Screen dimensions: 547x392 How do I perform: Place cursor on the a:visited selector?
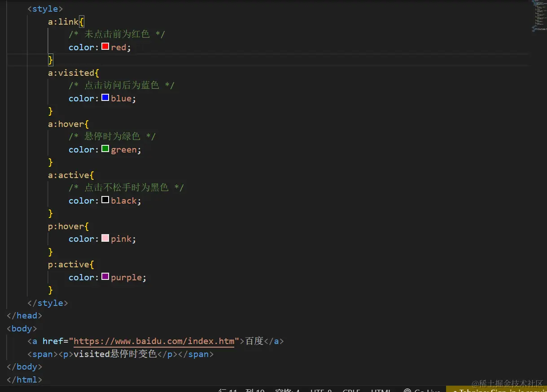(71, 73)
